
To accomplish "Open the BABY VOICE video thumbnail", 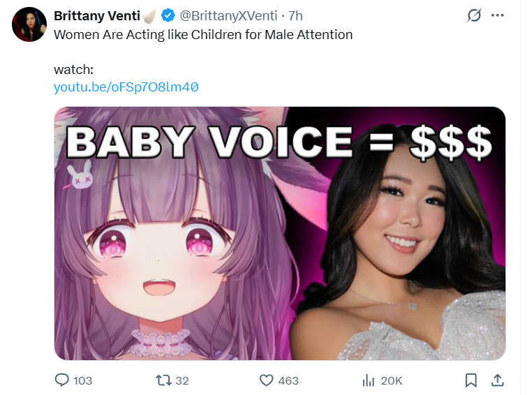I will [x=279, y=233].
